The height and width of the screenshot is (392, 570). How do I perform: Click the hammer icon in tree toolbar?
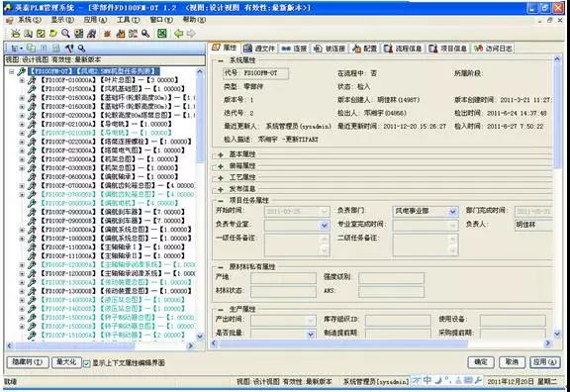[69, 48]
